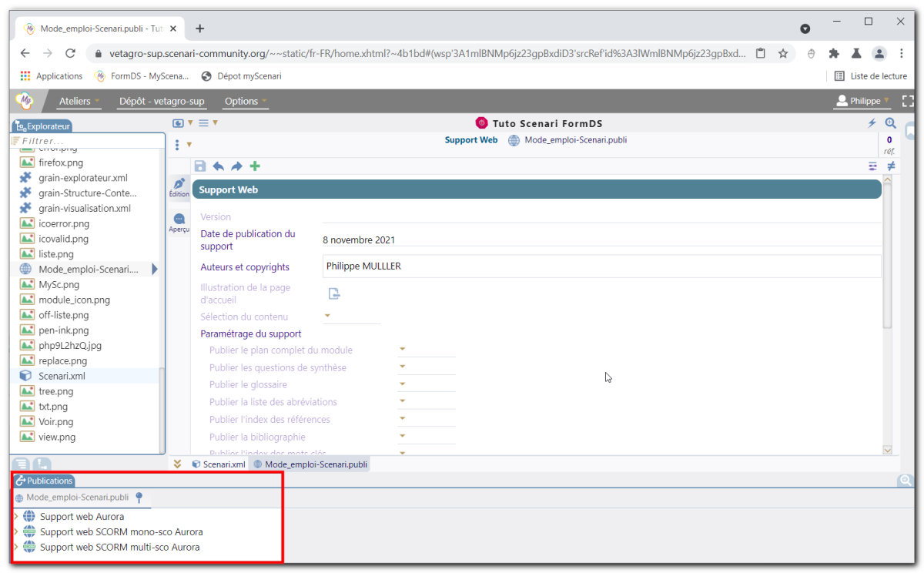Viewport: 924px width, 573px height.
Task: Click the lightning bolt icon
Action: point(872,123)
